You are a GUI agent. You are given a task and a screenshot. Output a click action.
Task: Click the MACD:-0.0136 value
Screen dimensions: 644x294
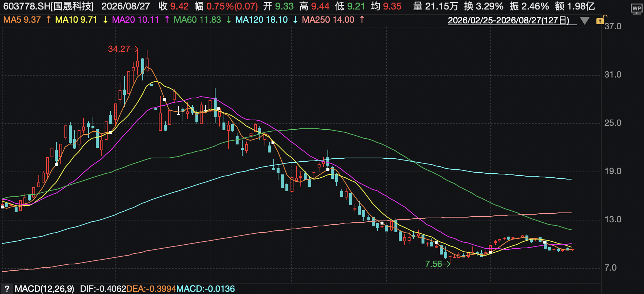(206, 289)
